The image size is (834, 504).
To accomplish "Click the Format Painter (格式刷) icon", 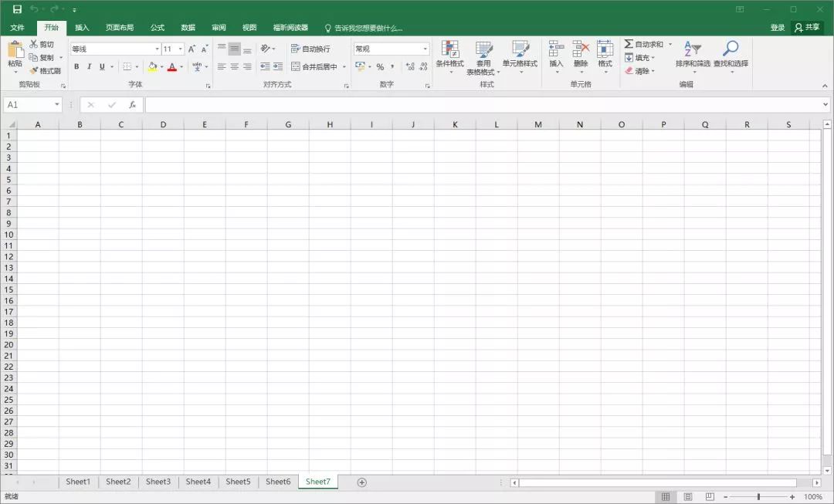I will coord(34,71).
